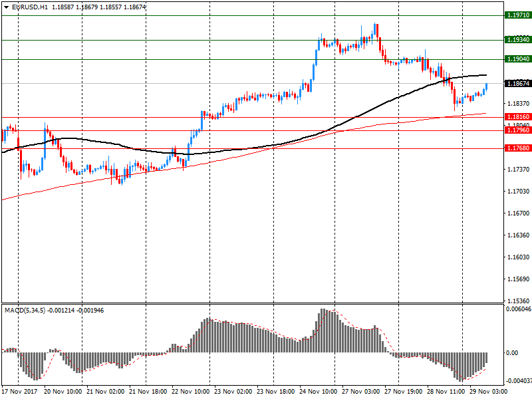
Task: Click the 1.18370 price scale value
Action: (518, 104)
